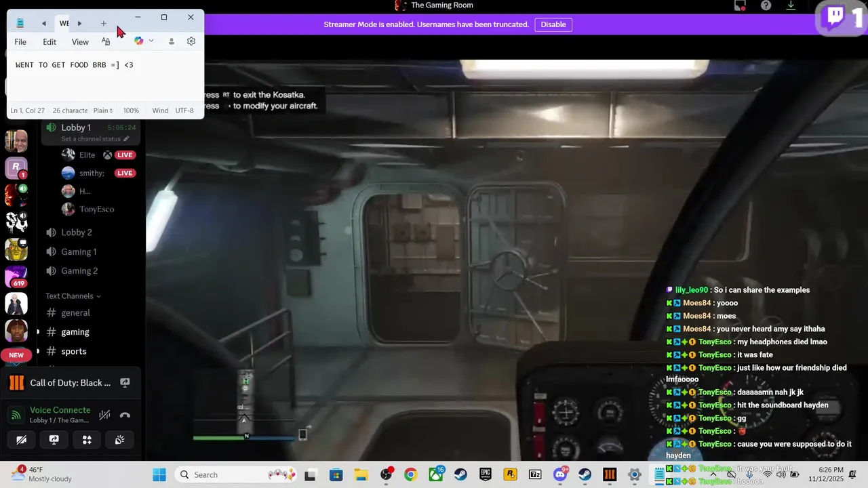
Task: Add a new Notepad tab
Action: coord(104,23)
